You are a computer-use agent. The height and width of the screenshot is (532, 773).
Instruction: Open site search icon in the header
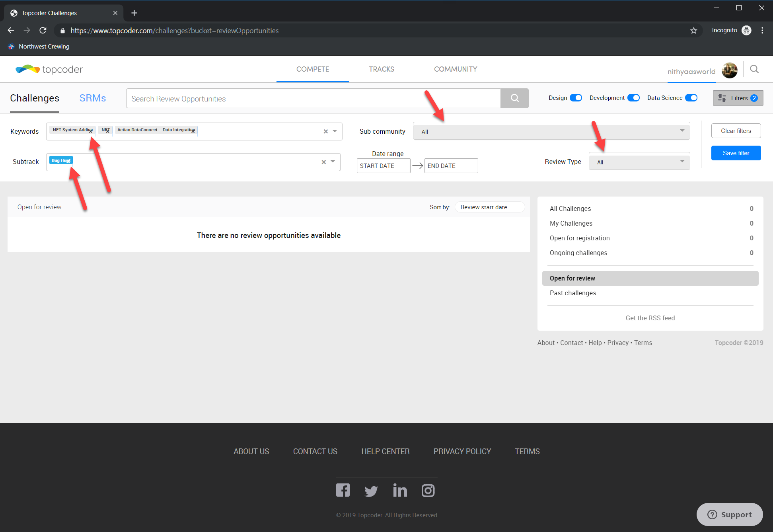754,69
